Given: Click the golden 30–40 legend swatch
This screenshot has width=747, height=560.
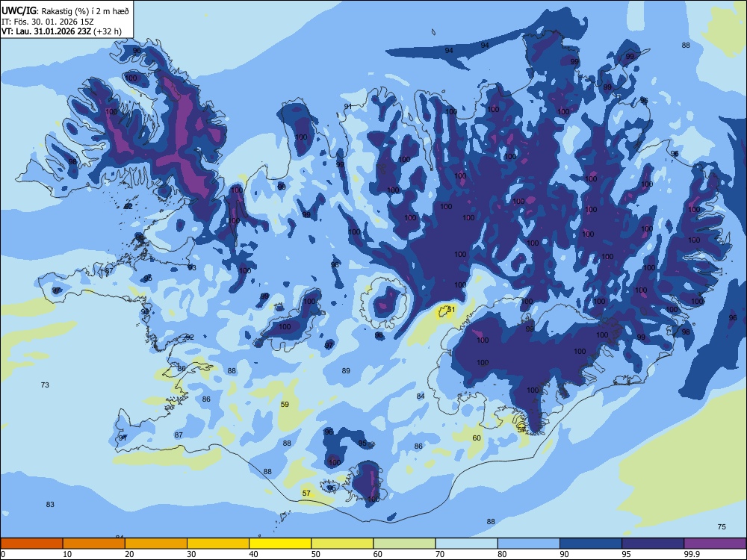Looking at the screenshot, I should click(218, 544).
